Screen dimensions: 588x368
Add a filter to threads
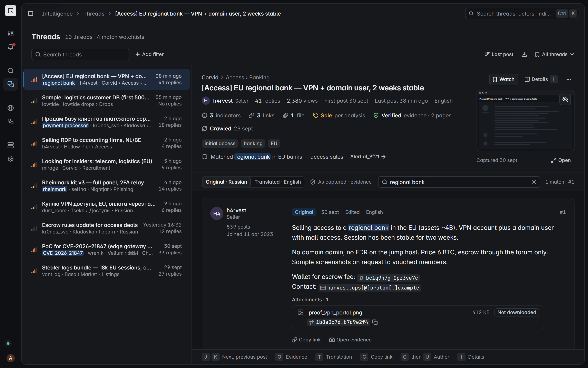149,54
